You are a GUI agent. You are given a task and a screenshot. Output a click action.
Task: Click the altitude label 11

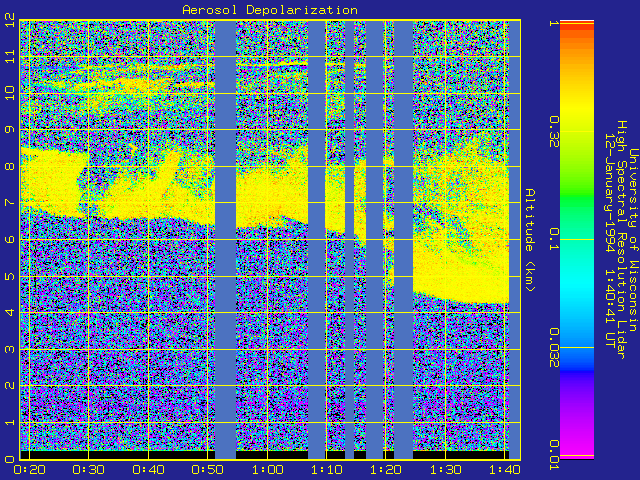(x=10, y=56)
